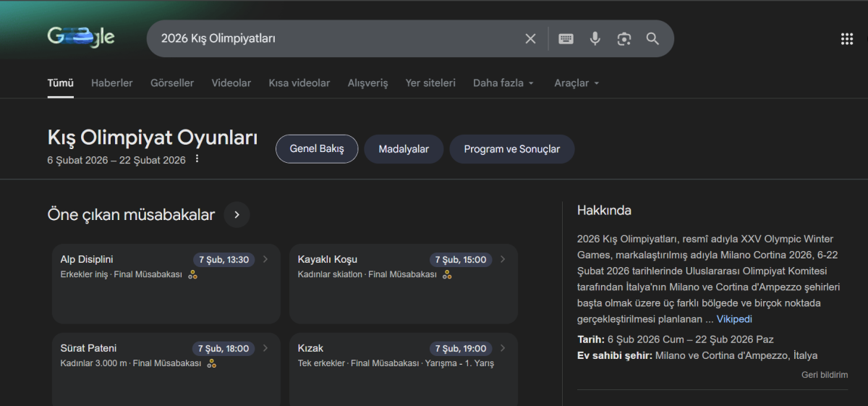Open the Araçlar dropdown
The height and width of the screenshot is (406, 868).
point(576,83)
